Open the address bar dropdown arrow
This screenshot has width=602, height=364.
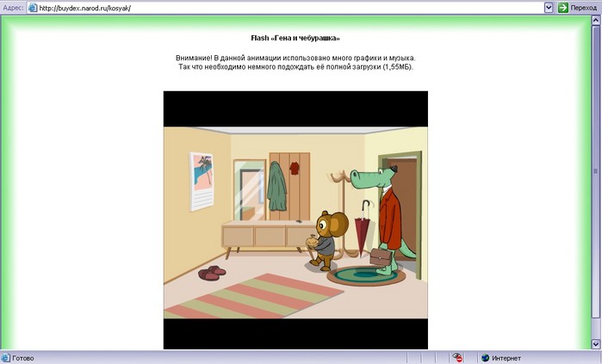[x=549, y=8]
